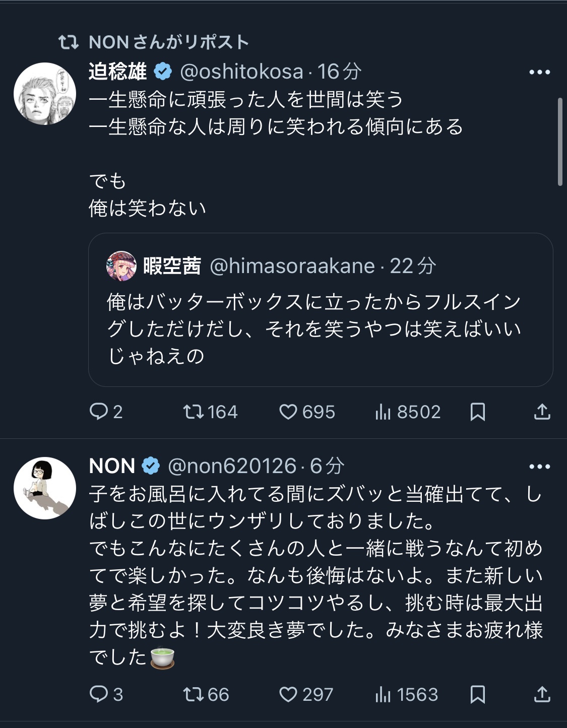This screenshot has height=728, width=567.
Task: Reply to NON's post with 3 replies
Action: coord(106,695)
